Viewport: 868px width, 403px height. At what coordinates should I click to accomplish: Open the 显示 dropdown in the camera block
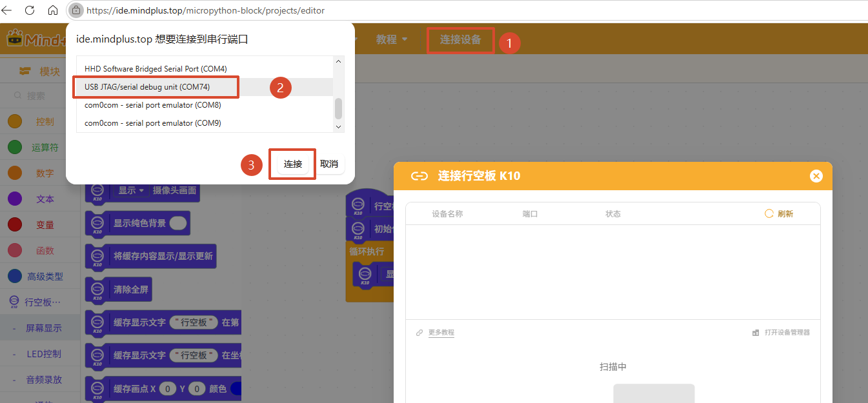131,190
